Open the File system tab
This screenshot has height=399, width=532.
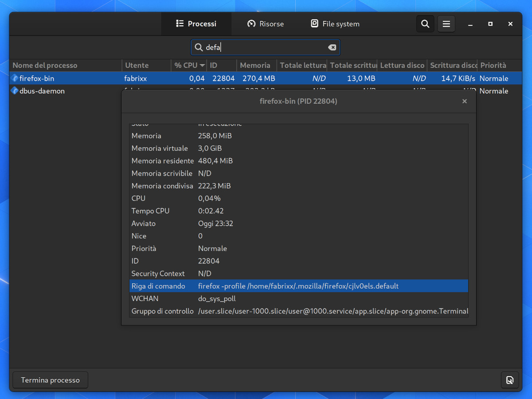335,24
